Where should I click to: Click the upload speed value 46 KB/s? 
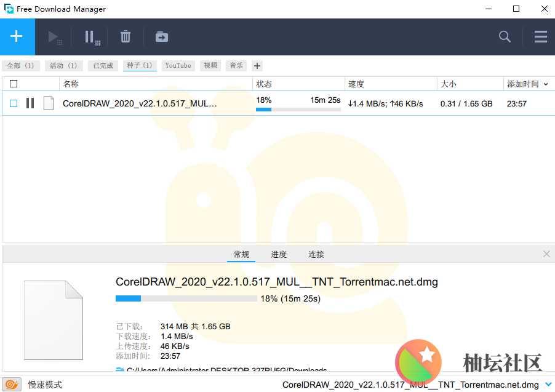click(175, 346)
